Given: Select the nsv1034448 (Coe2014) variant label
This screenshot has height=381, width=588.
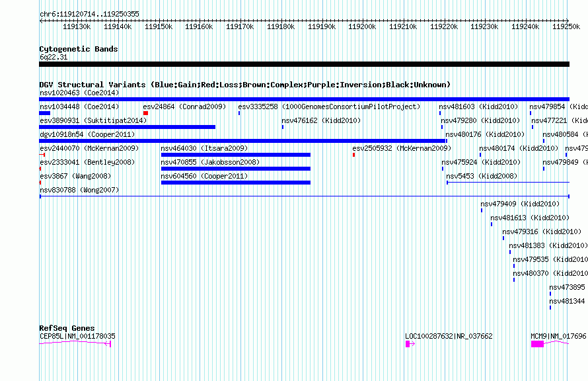Looking at the screenshot, I should pos(79,106).
